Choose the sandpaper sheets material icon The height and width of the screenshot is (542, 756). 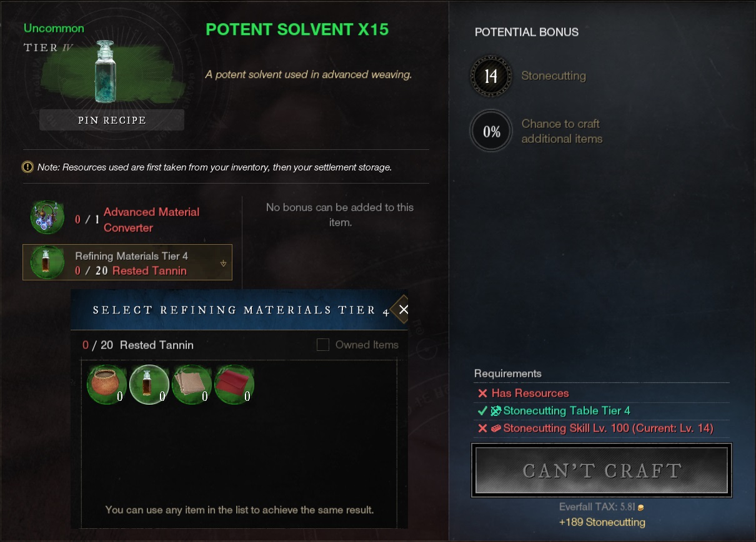coord(191,385)
